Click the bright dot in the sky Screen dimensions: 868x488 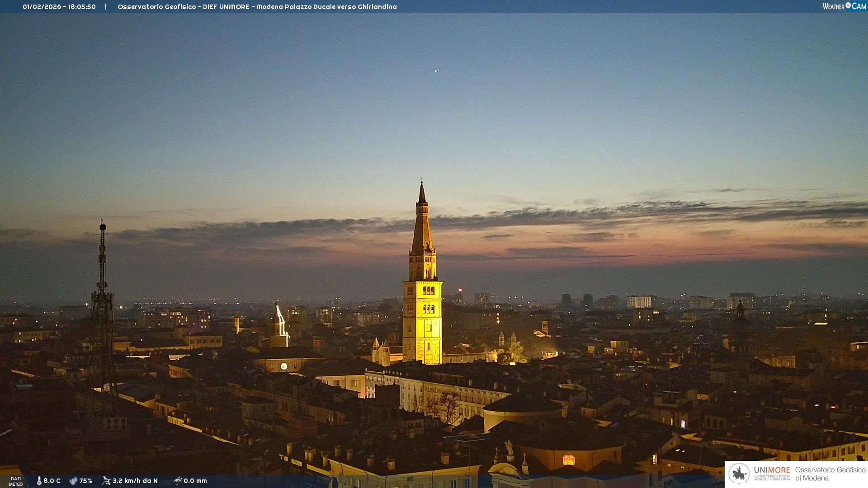tap(437, 71)
